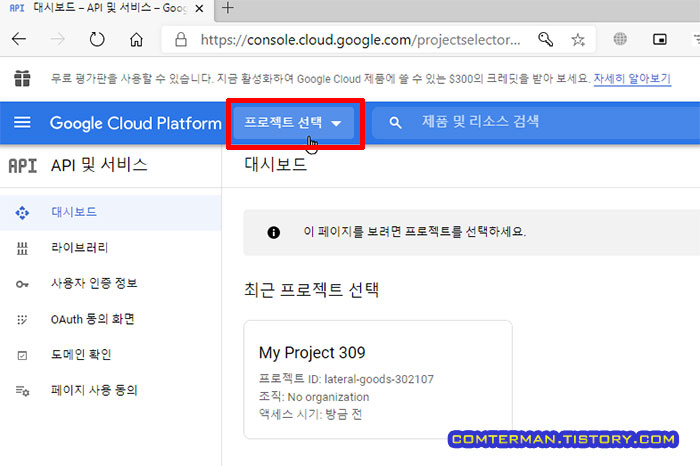Click the globe icon in browser toolbar
This screenshot has height=466, width=700.
620,39
